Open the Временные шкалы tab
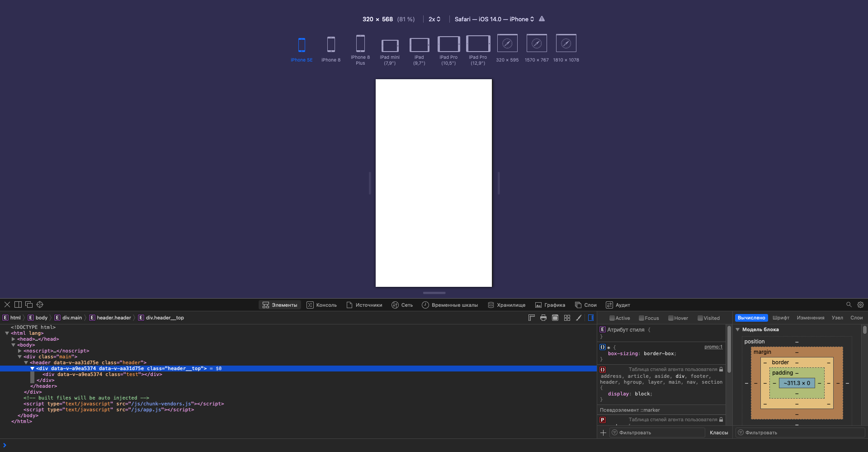The image size is (868, 452). coord(450,305)
